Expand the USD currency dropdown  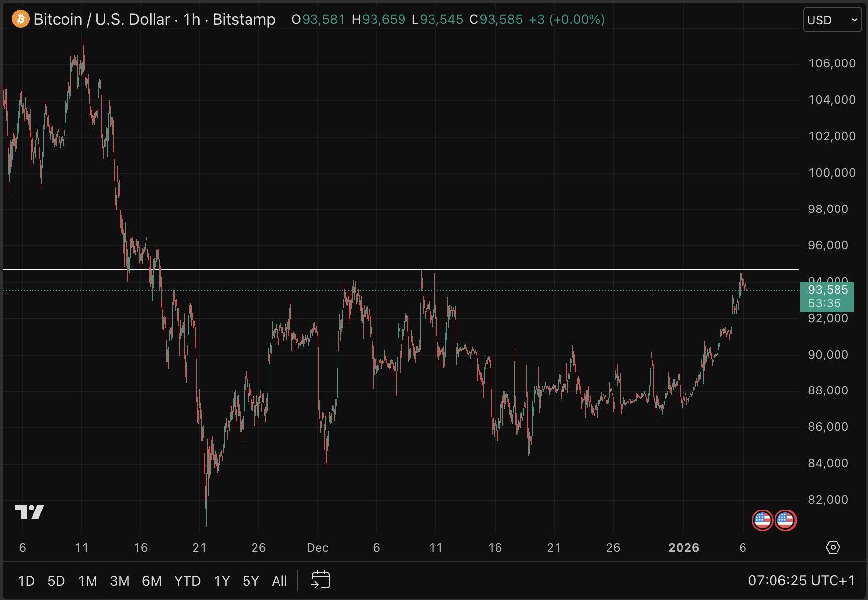click(x=832, y=20)
